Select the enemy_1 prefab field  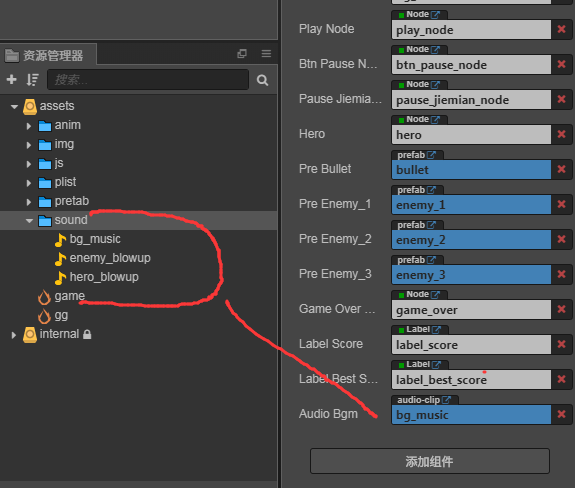[x=471, y=205]
